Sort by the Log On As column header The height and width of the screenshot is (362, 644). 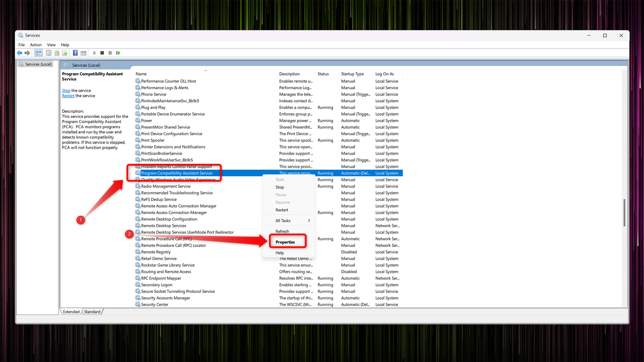click(x=388, y=74)
